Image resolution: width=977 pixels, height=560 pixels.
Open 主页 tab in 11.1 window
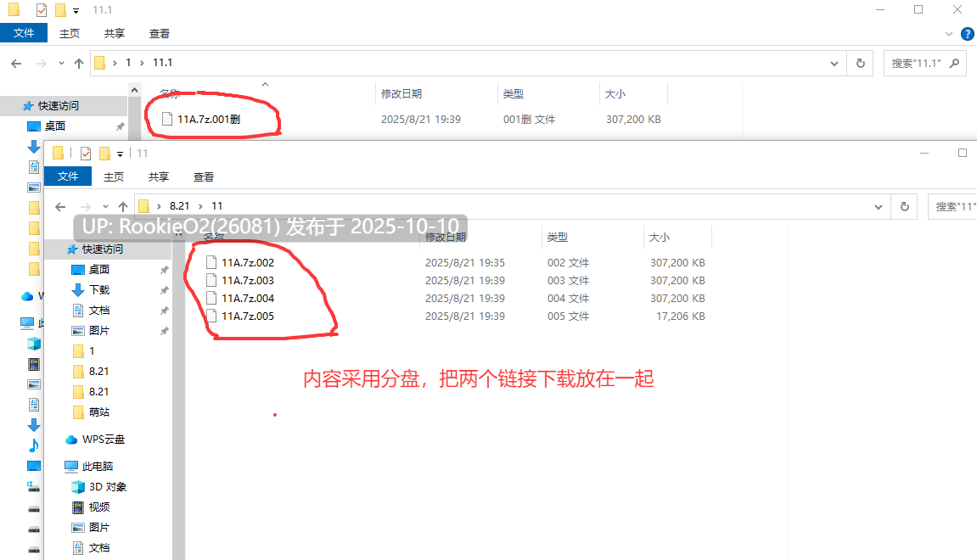coord(69,34)
